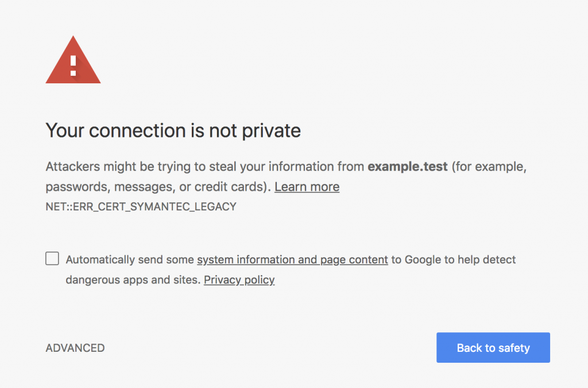Open ADVANCED to reveal proceed options
Viewport: 588px width, 388px height.
point(75,348)
